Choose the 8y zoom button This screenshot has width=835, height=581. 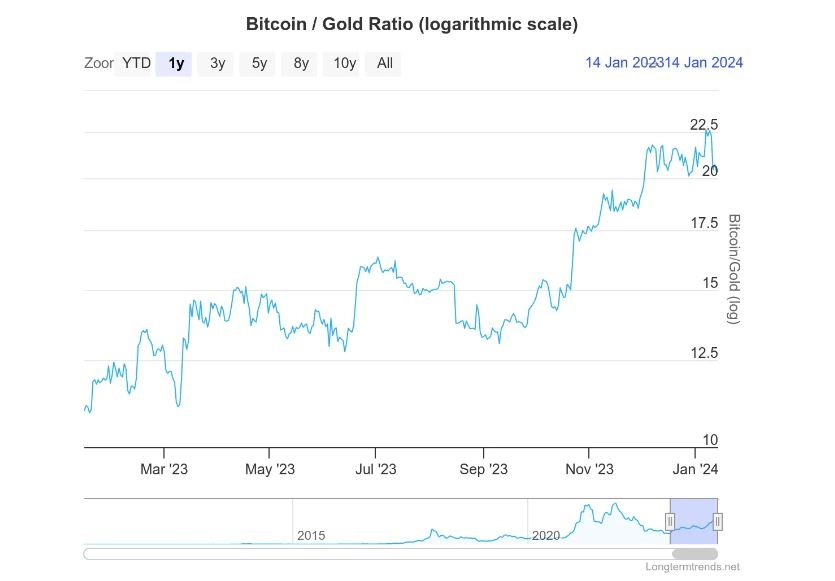301,63
